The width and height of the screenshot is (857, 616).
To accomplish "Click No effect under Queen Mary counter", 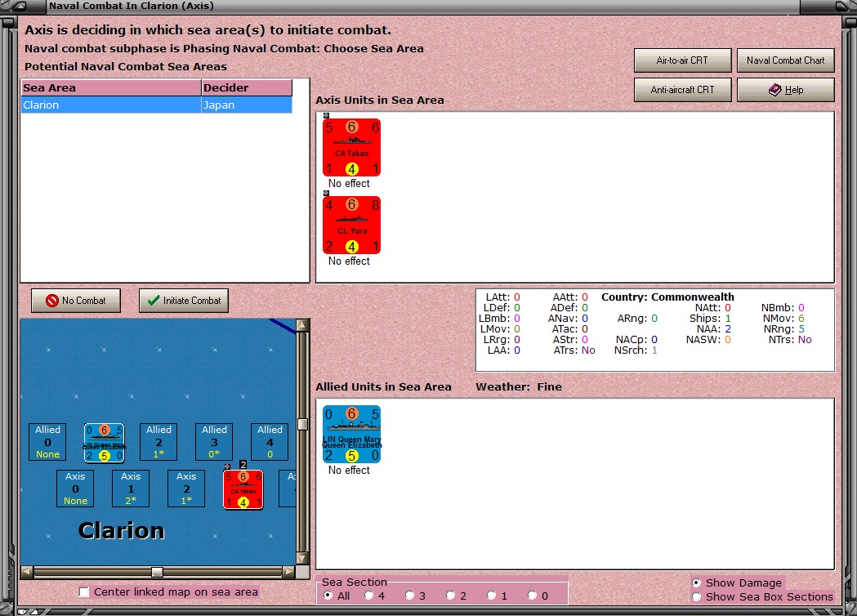I will click(x=349, y=470).
